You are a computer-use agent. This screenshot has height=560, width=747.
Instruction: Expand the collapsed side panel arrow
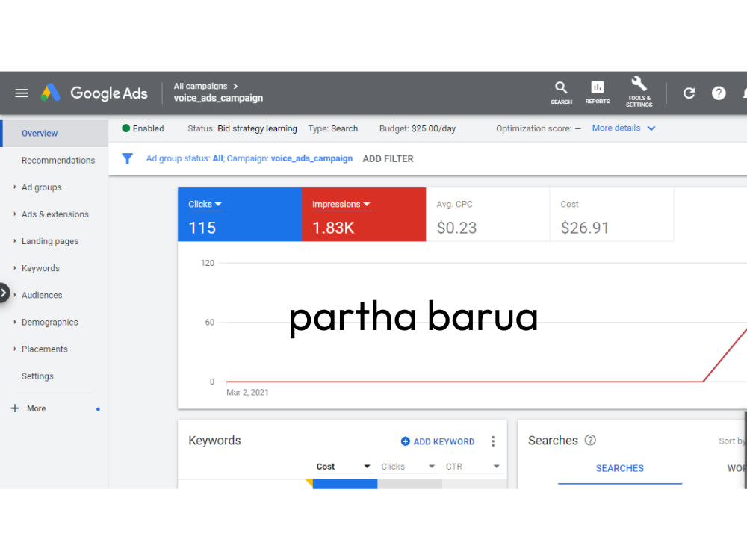pyautogui.click(x=3, y=293)
